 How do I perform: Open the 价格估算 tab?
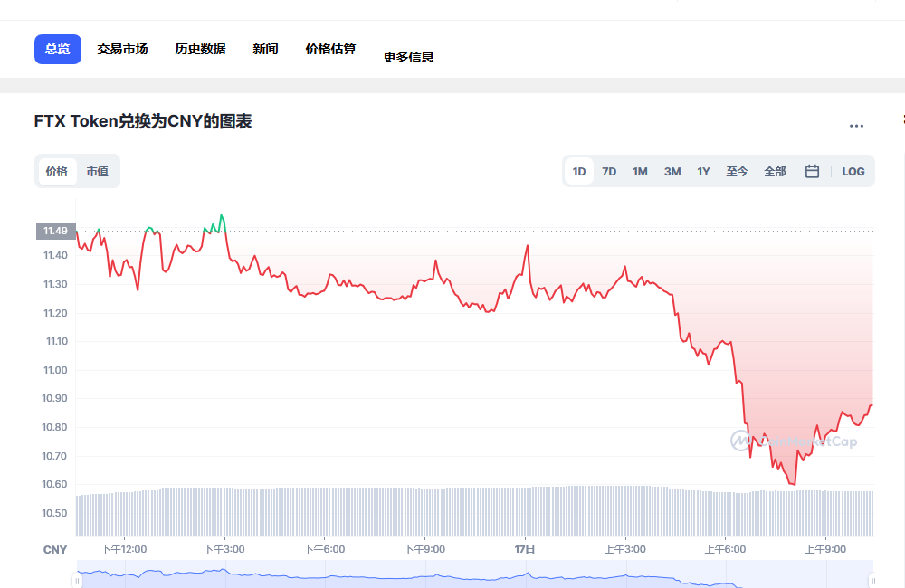click(x=330, y=49)
